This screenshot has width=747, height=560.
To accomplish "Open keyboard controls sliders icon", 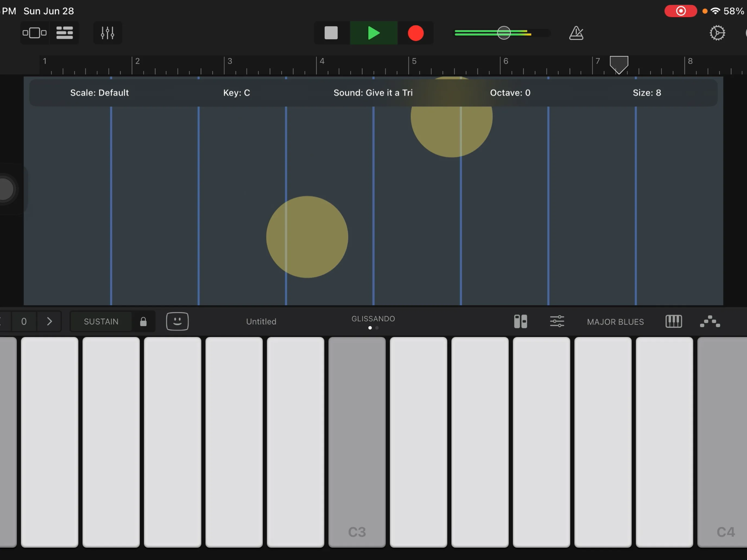I will (557, 321).
